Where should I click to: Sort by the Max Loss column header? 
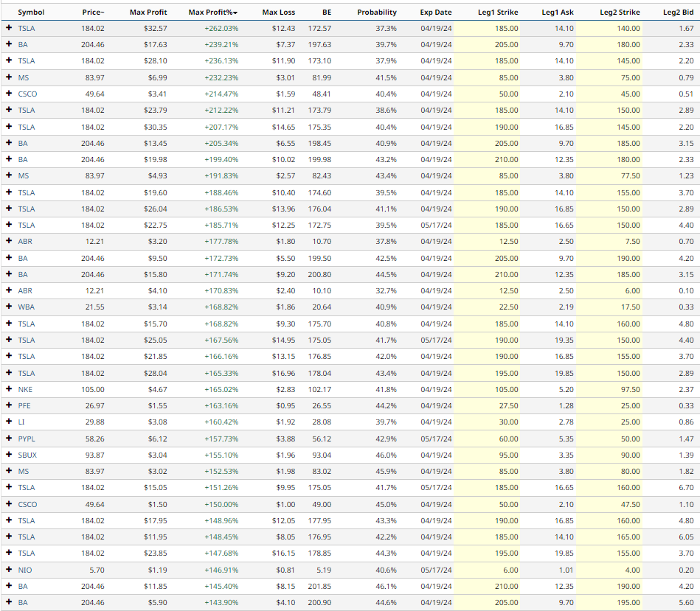tap(279, 12)
